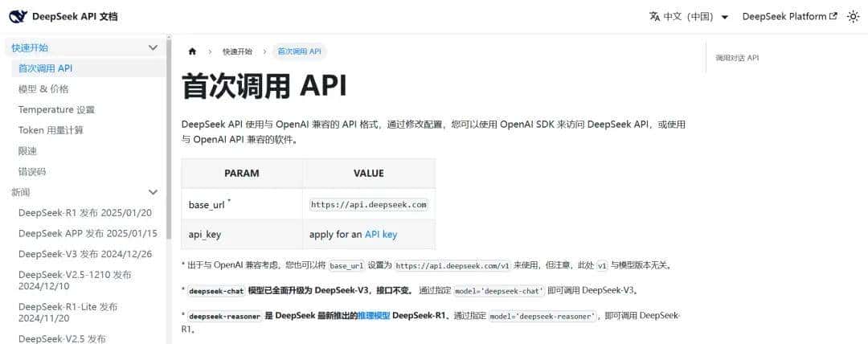Select 快速开始 sidebar category

click(x=30, y=47)
